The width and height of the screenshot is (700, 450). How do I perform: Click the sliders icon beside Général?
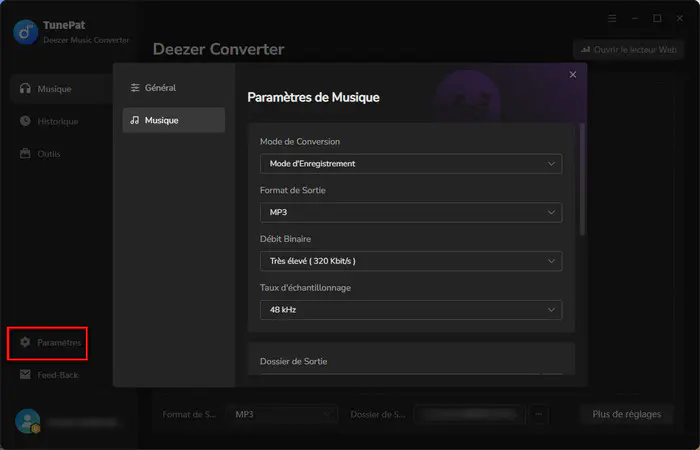pos(135,88)
